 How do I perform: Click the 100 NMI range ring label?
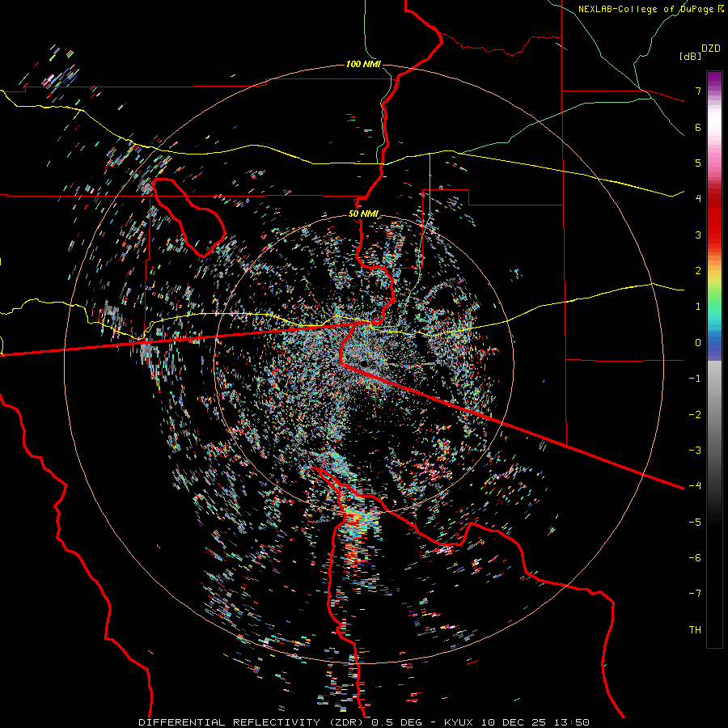tap(363, 64)
